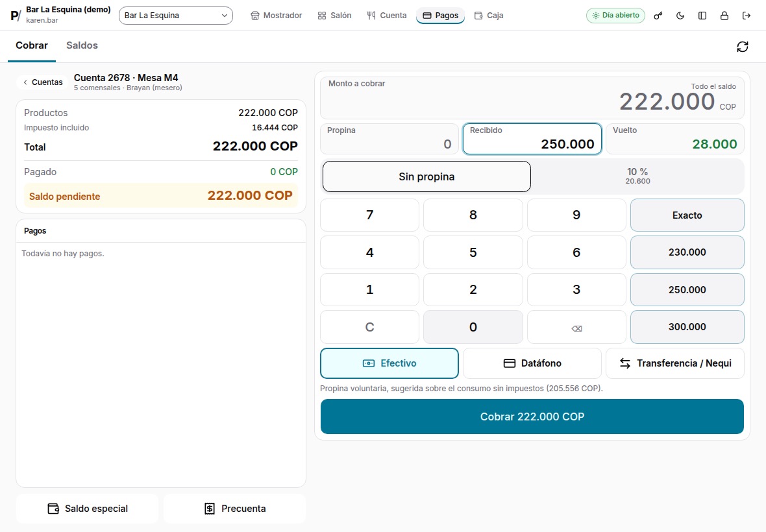Click the Precuenta button
The image size is (766, 532).
[x=234, y=509]
